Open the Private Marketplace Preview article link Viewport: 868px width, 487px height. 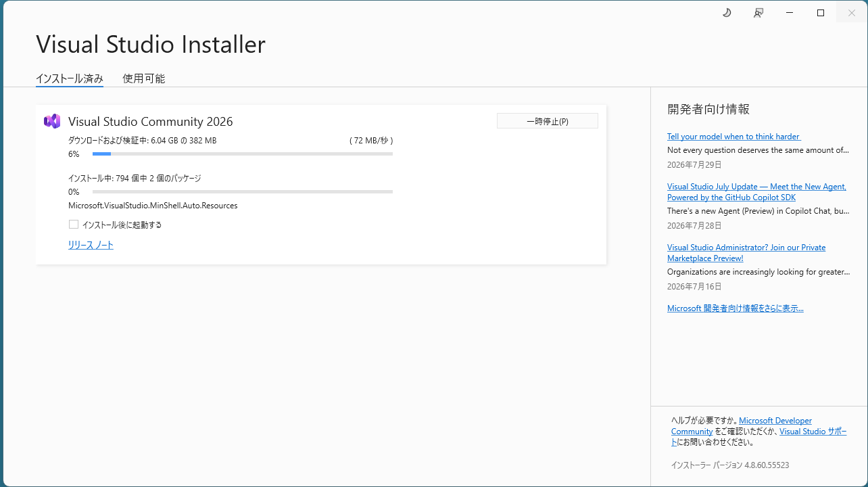click(746, 253)
